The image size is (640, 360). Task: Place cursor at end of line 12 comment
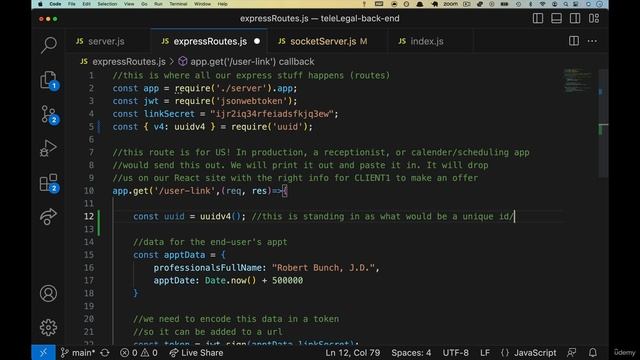pyautogui.click(x=515, y=216)
